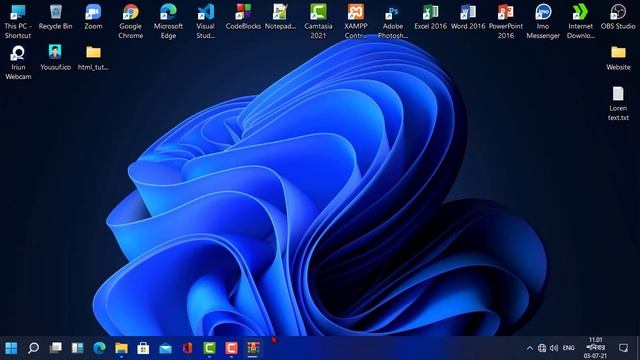
Task: Select the Notepad++ desktop shortcut
Action: pyautogui.click(x=280, y=17)
